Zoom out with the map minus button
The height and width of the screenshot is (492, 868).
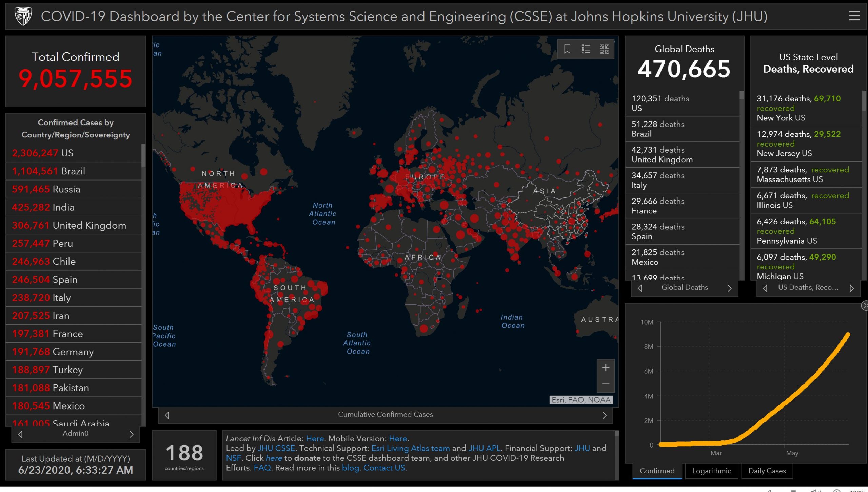point(606,383)
